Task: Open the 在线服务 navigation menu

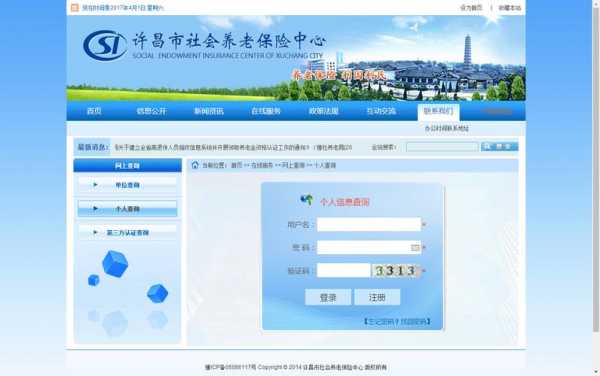Action: coord(266,111)
